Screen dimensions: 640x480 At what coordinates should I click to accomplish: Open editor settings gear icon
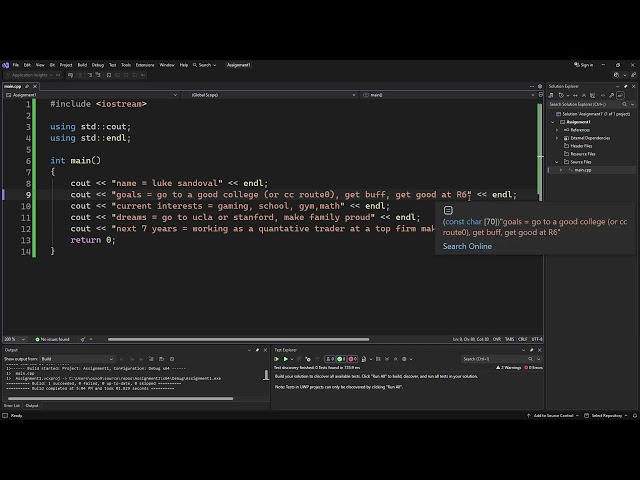click(540, 87)
